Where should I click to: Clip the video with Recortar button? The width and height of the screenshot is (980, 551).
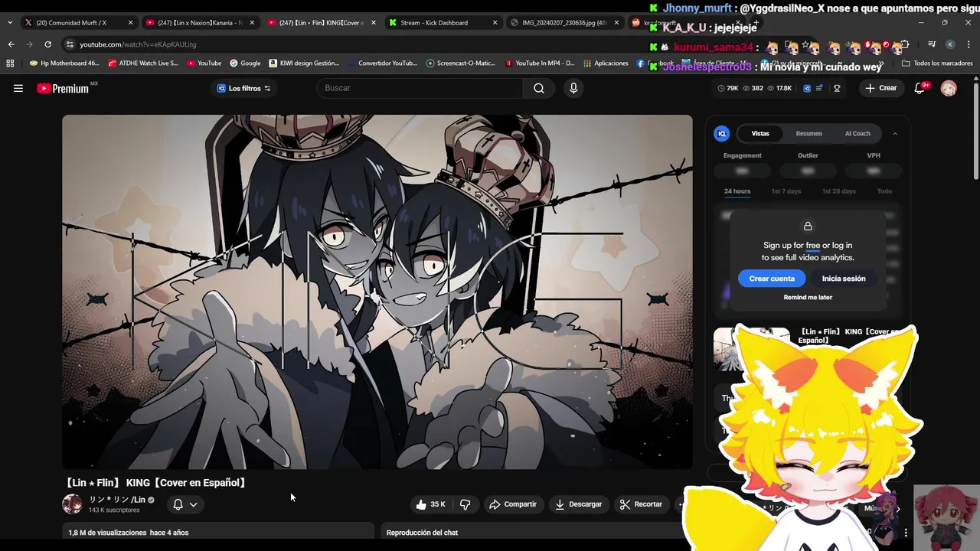pyautogui.click(x=641, y=504)
